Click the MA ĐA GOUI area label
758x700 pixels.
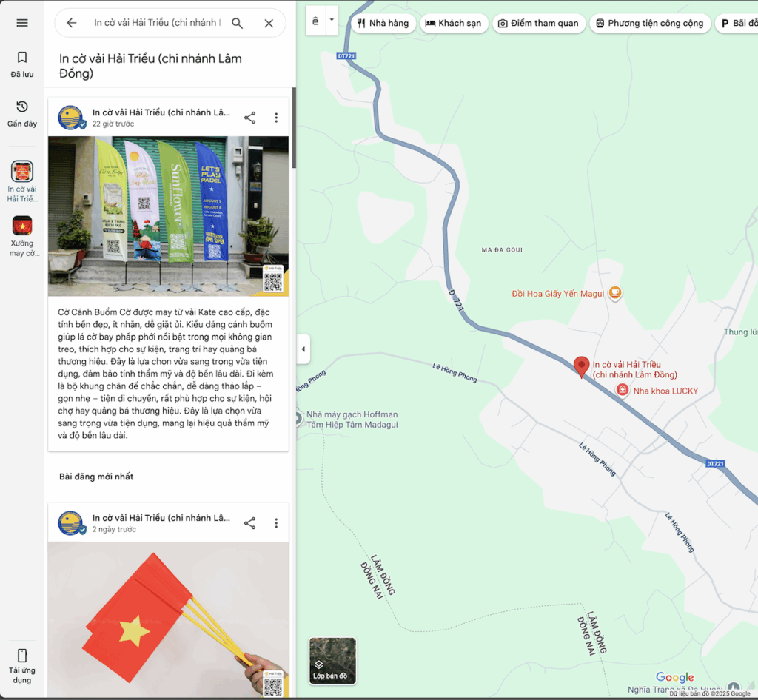(x=502, y=250)
